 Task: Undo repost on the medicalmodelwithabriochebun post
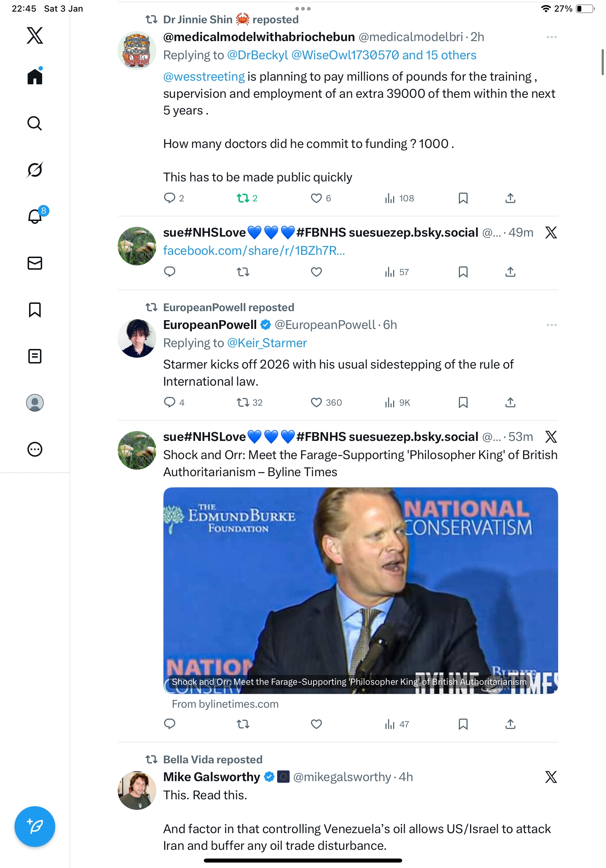click(243, 198)
